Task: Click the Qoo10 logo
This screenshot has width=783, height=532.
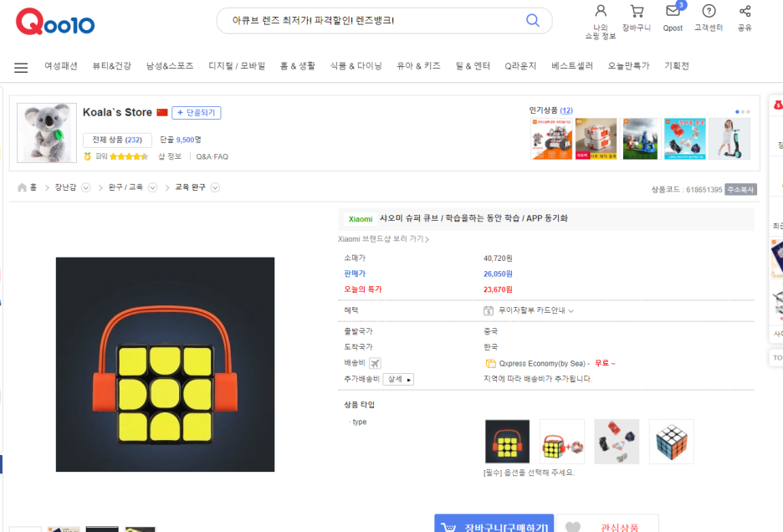Action: click(x=55, y=22)
